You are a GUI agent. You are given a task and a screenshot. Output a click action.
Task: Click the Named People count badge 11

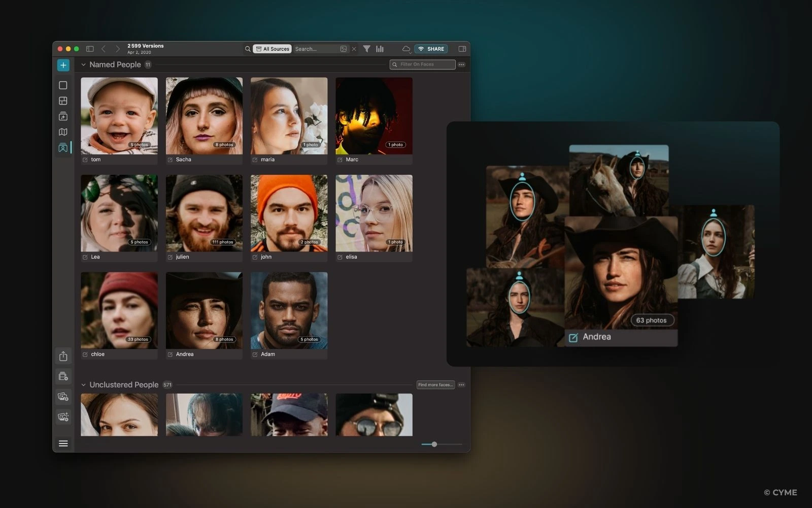pos(148,65)
